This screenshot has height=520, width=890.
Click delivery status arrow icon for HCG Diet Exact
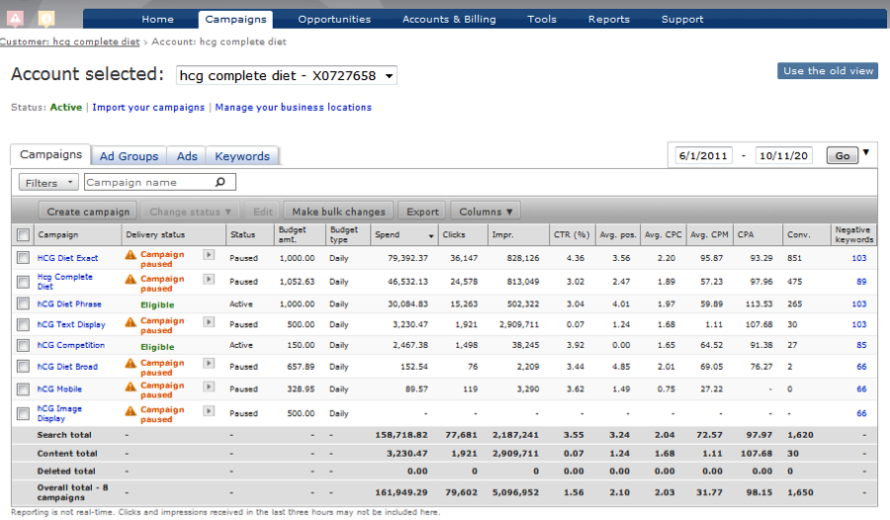pyautogui.click(x=209, y=255)
